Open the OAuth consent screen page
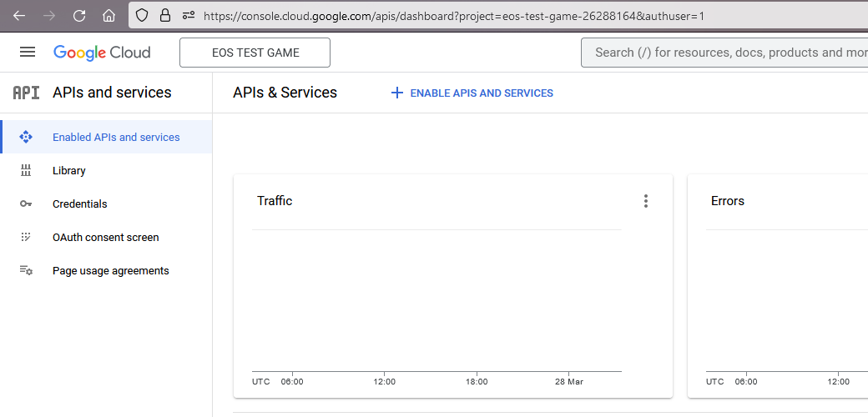The height and width of the screenshot is (417, 868). 107,237
